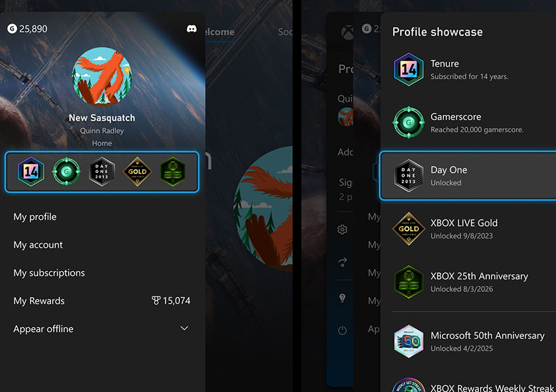Select the 14 year Tenure badge in showcase bar
The height and width of the screenshot is (392, 556).
click(x=31, y=172)
